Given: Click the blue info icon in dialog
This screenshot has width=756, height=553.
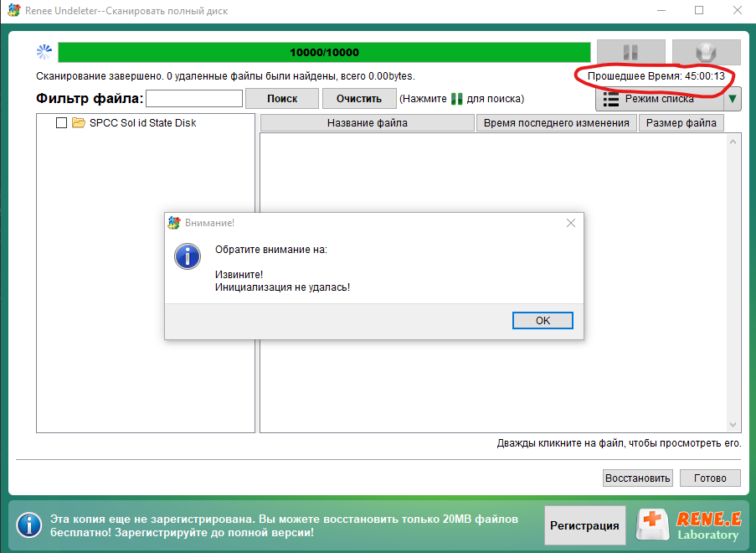Looking at the screenshot, I should [188, 256].
